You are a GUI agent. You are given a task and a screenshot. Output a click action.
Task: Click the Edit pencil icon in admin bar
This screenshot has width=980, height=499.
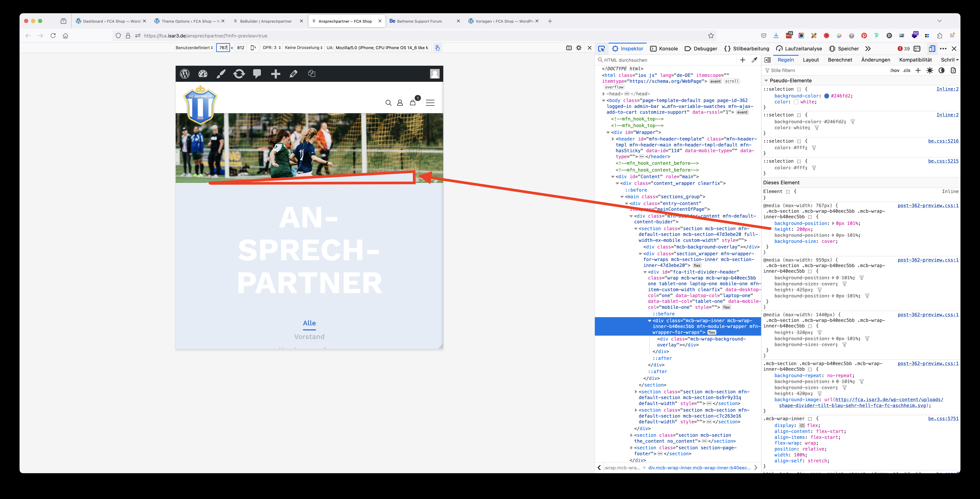(x=293, y=74)
